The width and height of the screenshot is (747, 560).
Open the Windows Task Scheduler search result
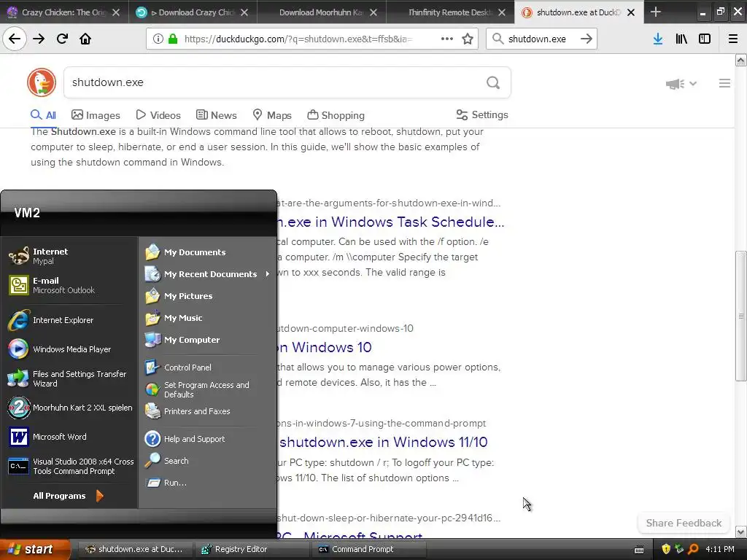(x=391, y=222)
